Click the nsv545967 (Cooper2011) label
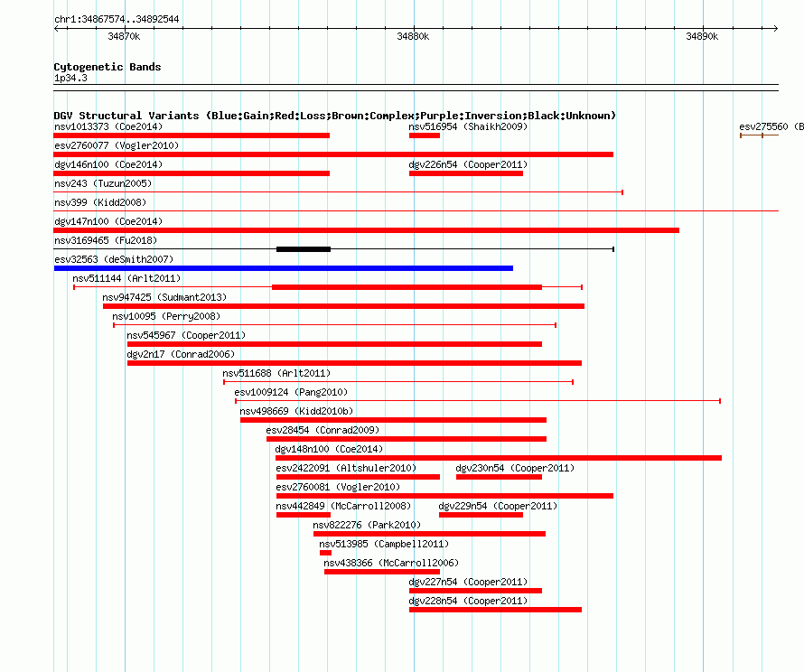Viewport: 804px width, 672px height. 186,335
